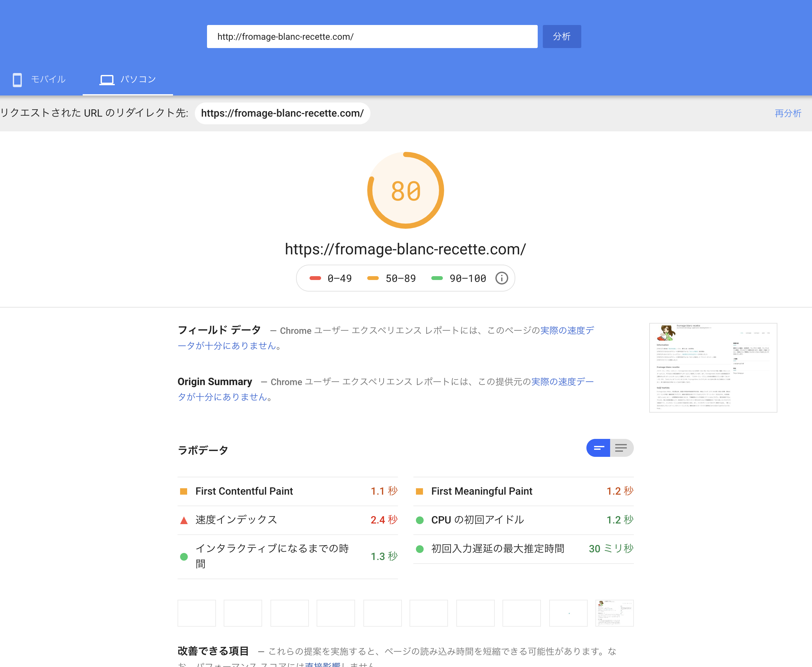Click the laptop icon on パソコン tab
The height and width of the screenshot is (667, 812).
pyautogui.click(x=108, y=79)
